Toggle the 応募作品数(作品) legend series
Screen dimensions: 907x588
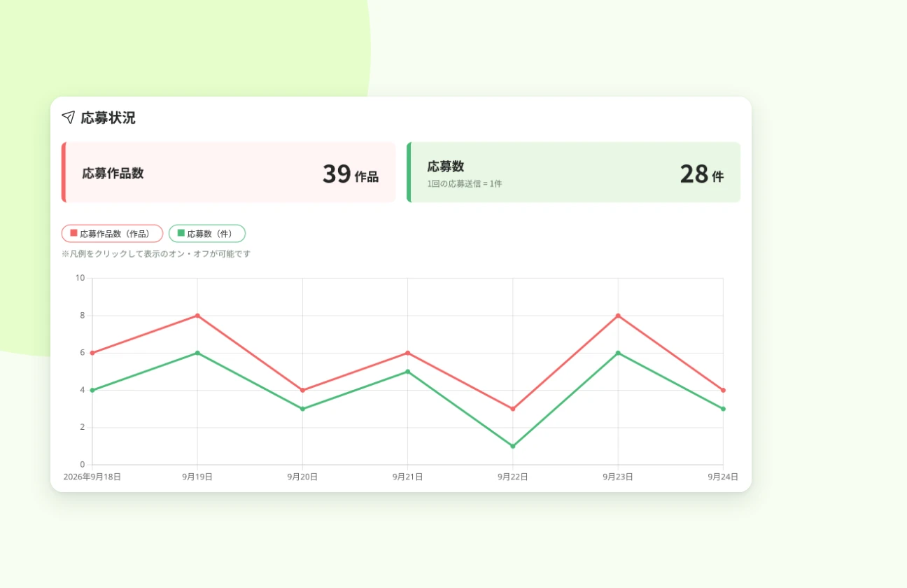tap(112, 234)
